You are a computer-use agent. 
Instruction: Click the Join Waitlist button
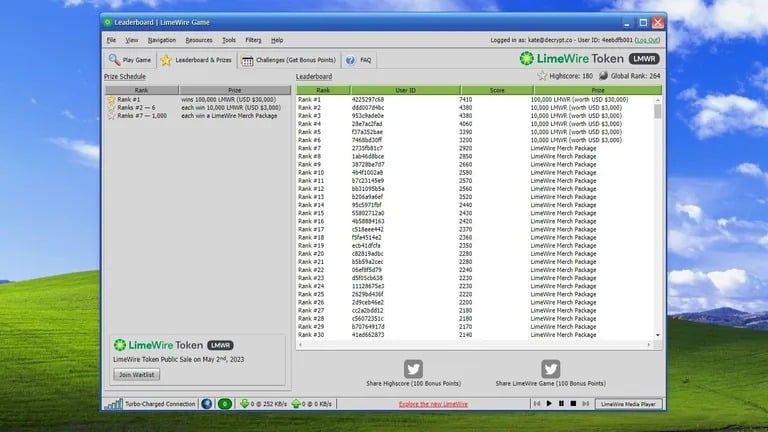point(137,374)
